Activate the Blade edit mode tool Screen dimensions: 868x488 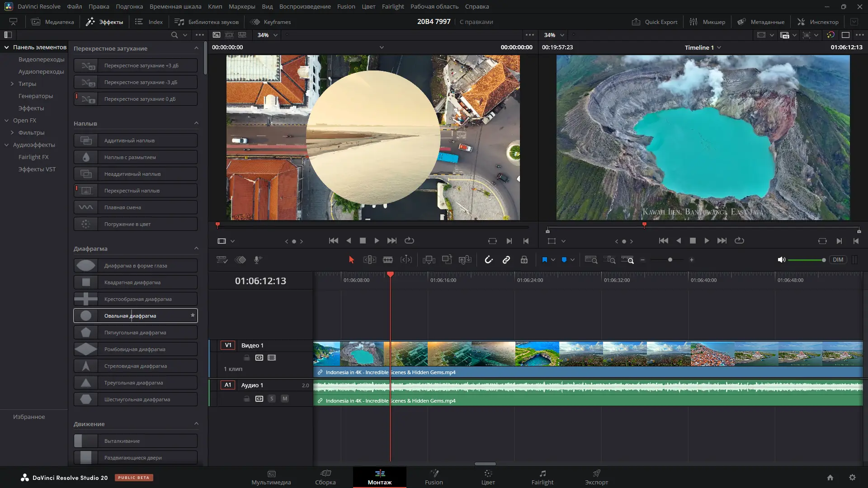click(387, 260)
